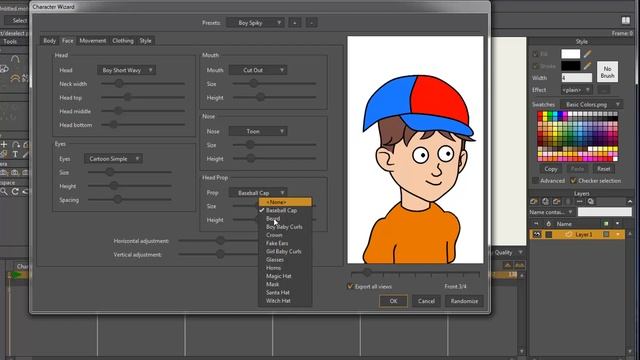Uncheck Checker selection option
The width and height of the screenshot is (640, 360).
coord(573,180)
